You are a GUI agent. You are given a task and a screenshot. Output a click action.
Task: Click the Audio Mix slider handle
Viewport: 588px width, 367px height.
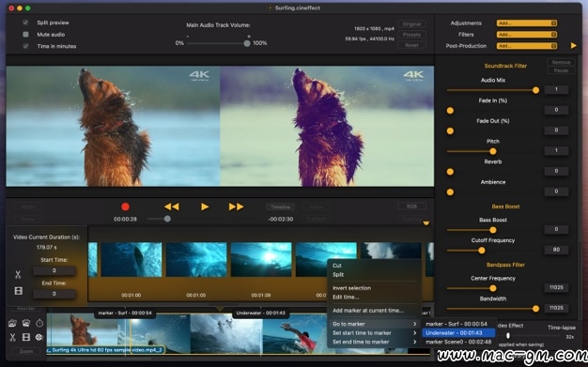(536, 90)
